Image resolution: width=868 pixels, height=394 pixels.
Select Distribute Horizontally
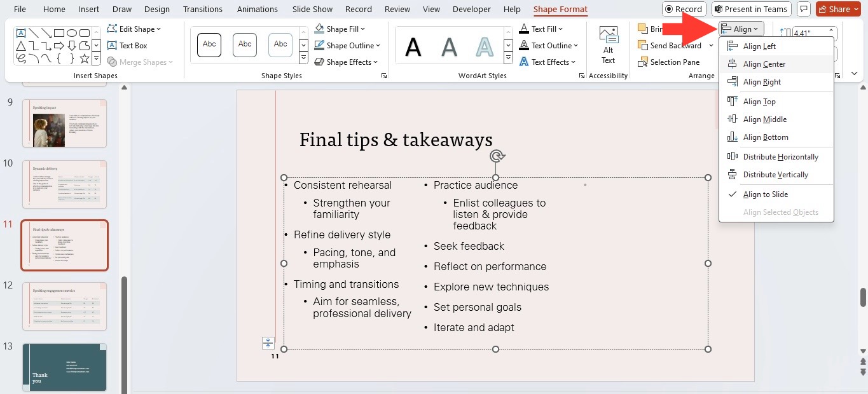(x=776, y=157)
